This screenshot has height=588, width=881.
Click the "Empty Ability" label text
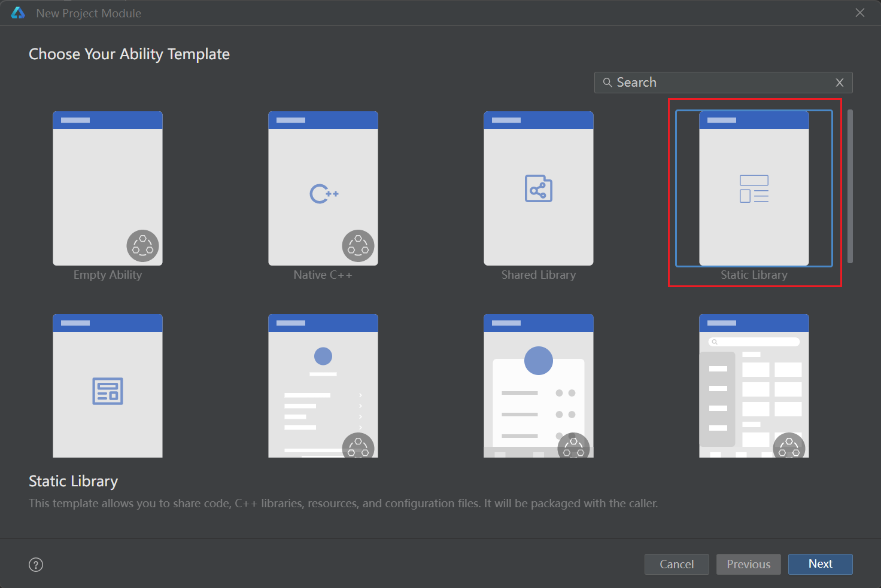[108, 275]
